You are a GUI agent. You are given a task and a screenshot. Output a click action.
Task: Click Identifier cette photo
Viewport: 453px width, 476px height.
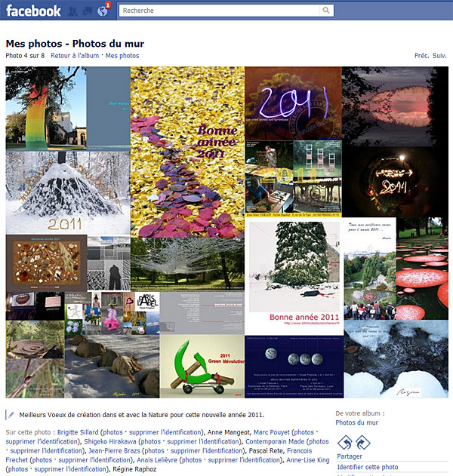point(368,467)
